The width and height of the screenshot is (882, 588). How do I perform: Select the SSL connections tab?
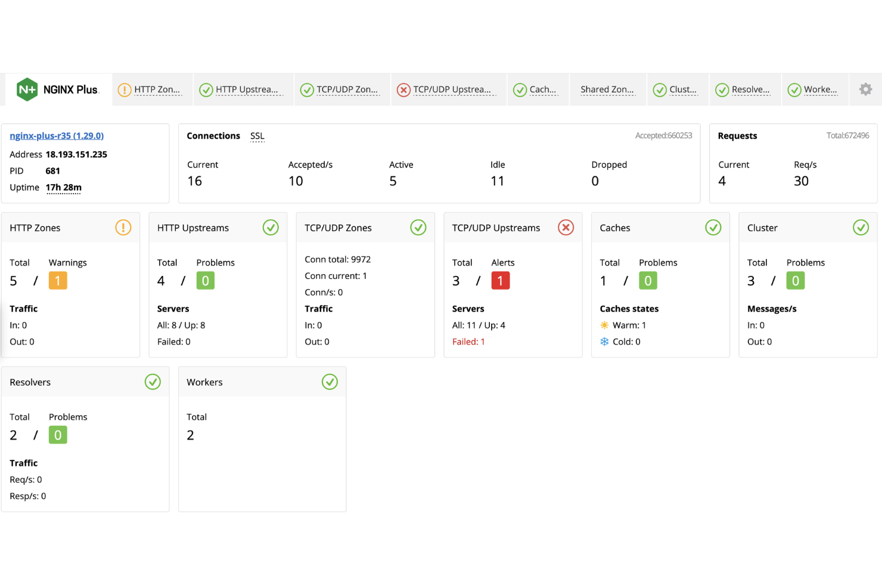tap(257, 136)
